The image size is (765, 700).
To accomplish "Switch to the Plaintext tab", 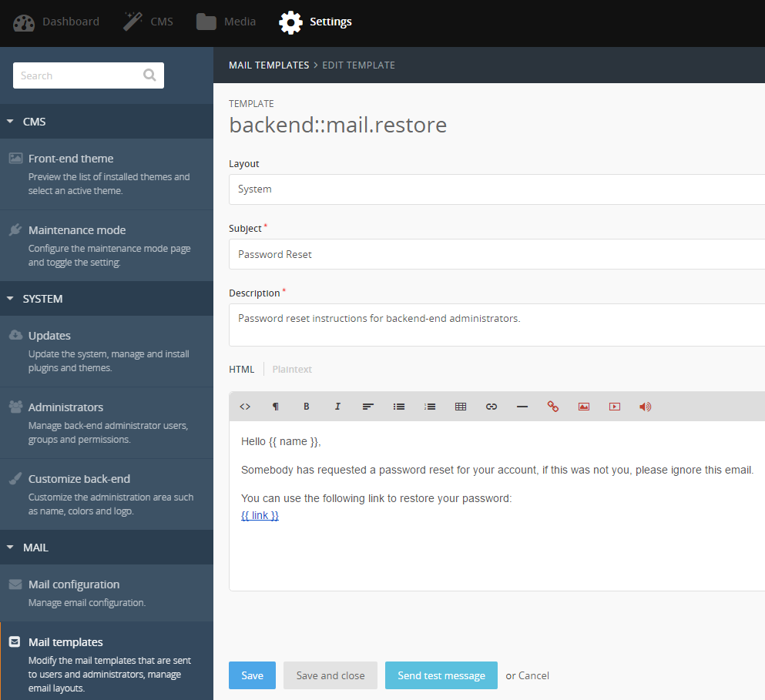I will coord(292,370).
